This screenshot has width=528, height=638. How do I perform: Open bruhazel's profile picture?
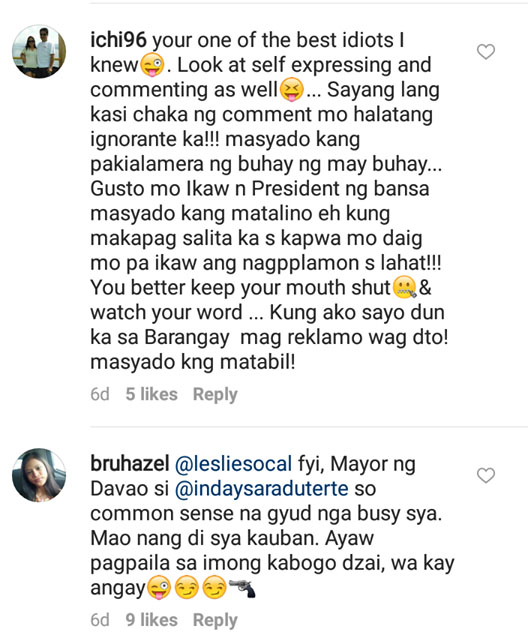(39, 475)
